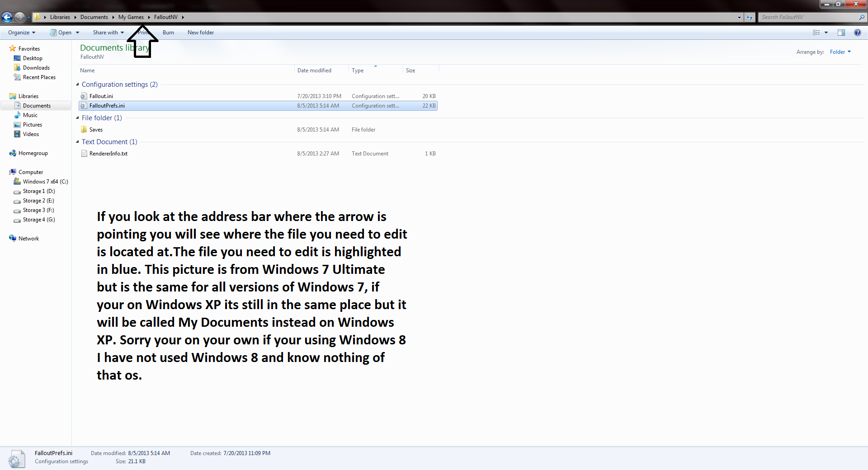Click the refresh button beside address bar
Image resolution: width=868 pixels, height=470 pixels.
click(x=750, y=17)
